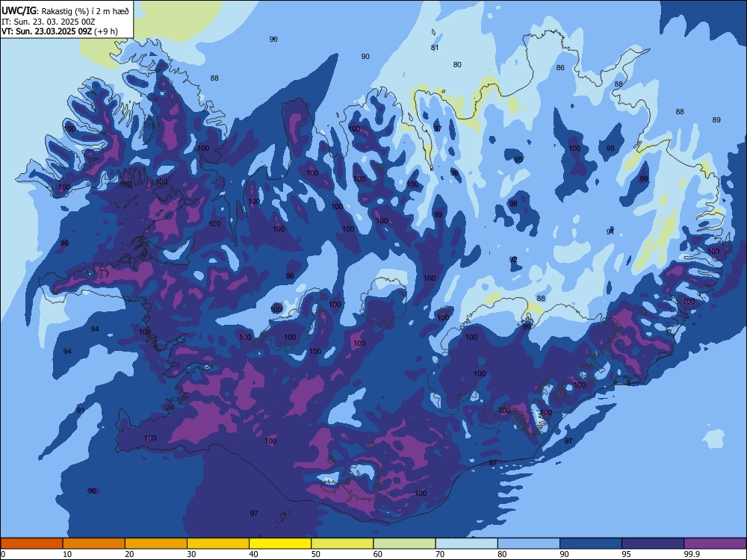Click the '10' legend scale label
This screenshot has width=747, height=560.
[x=67, y=554]
